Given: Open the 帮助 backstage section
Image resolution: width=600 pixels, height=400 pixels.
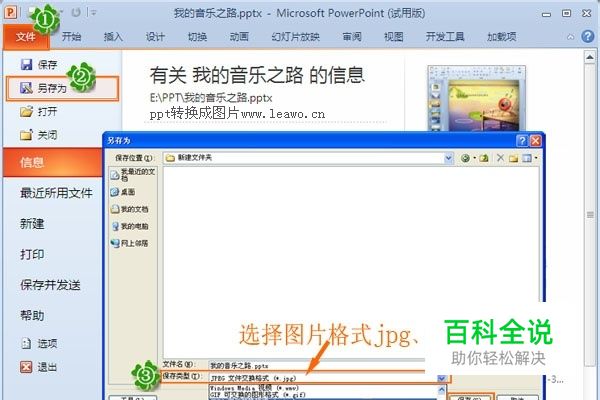Looking at the screenshot, I should pyautogui.click(x=32, y=315).
